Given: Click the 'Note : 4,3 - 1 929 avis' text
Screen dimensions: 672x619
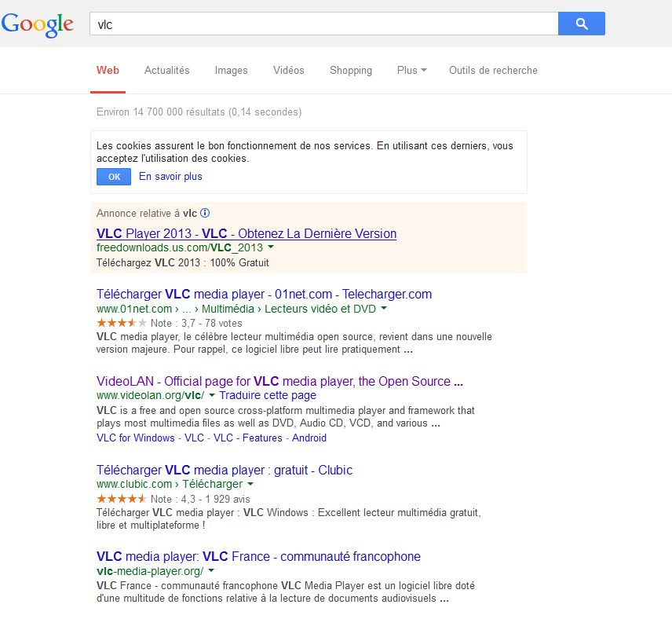Looking at the screenshot, I should [x=200, y=499].
